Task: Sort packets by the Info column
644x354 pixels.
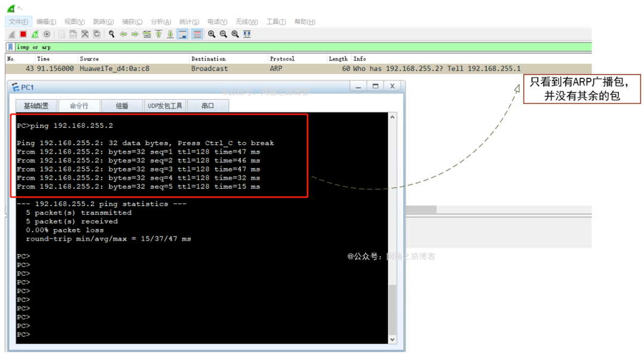Action: point(471,59)
